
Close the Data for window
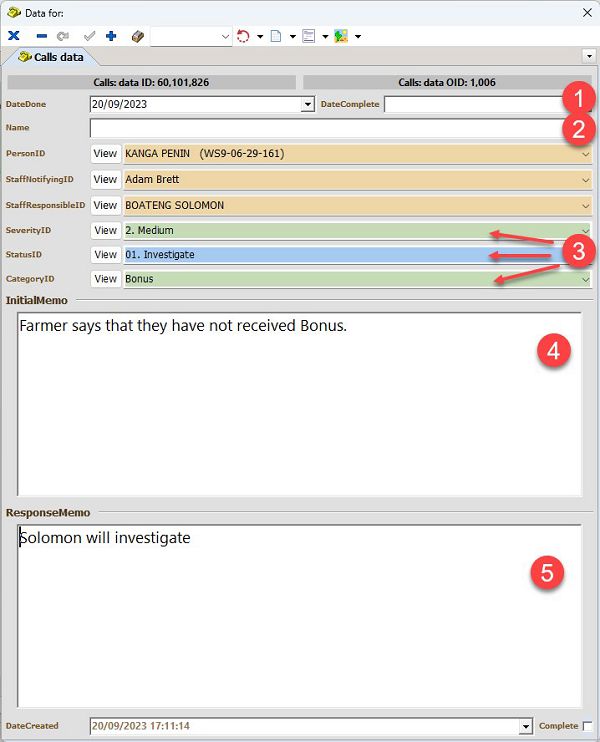pos(587,13)
